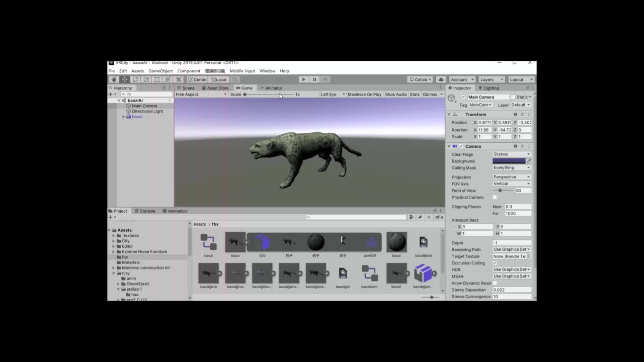Click the Background color swatch

tap(509, 161)
